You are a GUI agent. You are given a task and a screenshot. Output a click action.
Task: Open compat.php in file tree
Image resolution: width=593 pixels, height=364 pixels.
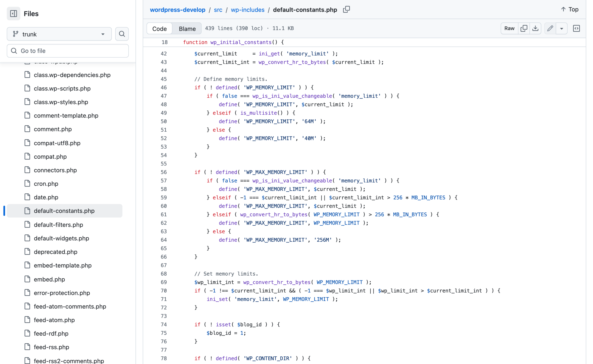coord(65,156)
